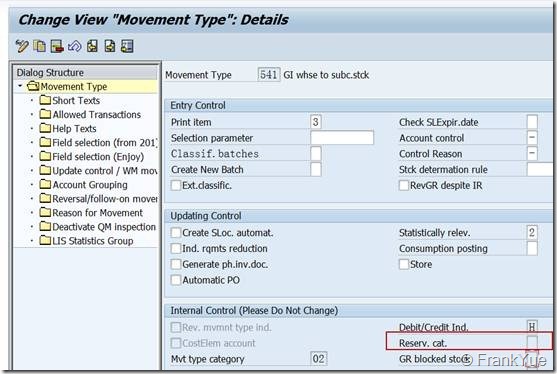Click the Debit/Credit Ind. field
The image size is (557, 374).
click(532, 327)
